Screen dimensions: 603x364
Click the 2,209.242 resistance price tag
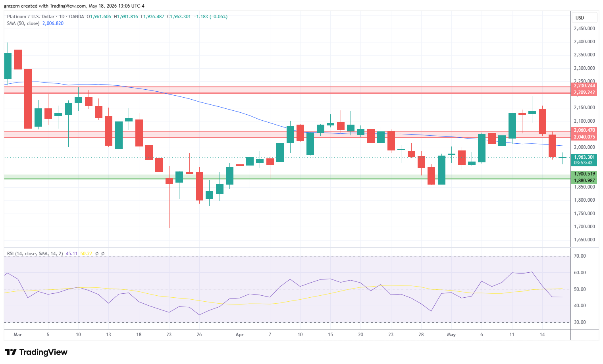click(584, 92)
